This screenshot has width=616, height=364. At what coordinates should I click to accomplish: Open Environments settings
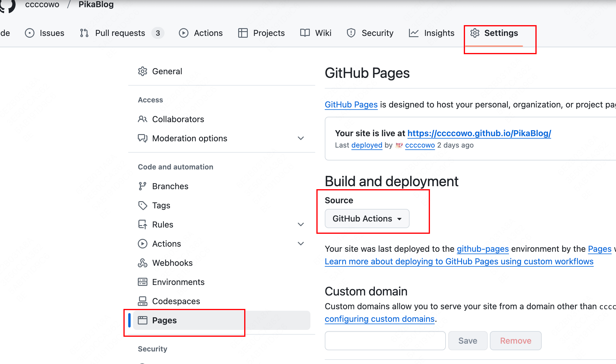coord(222,282)
